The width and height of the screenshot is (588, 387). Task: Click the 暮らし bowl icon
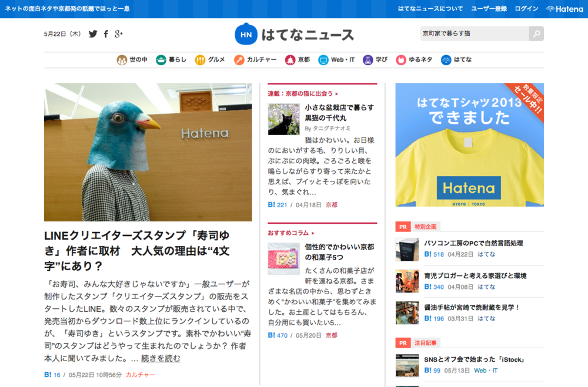(161, 59)
